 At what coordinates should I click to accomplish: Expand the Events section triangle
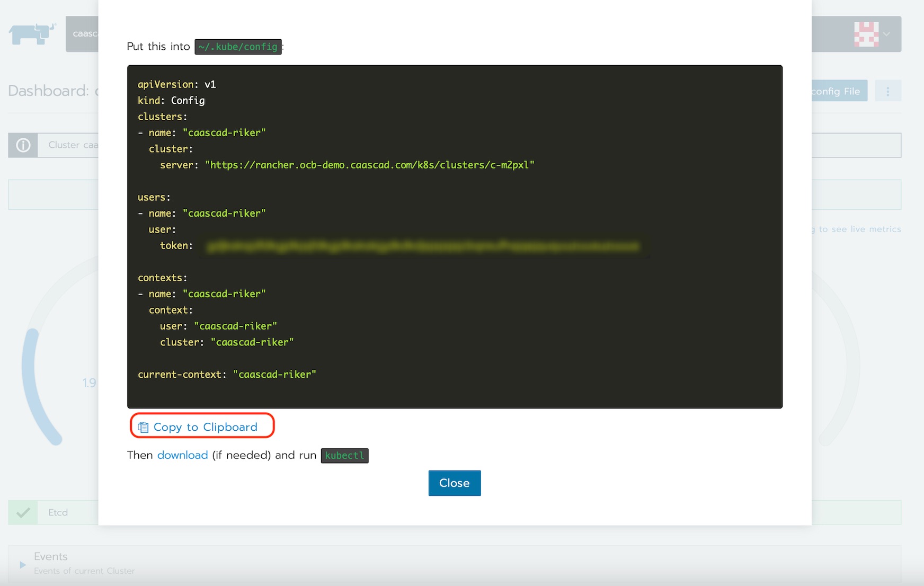tap(23, 565)
